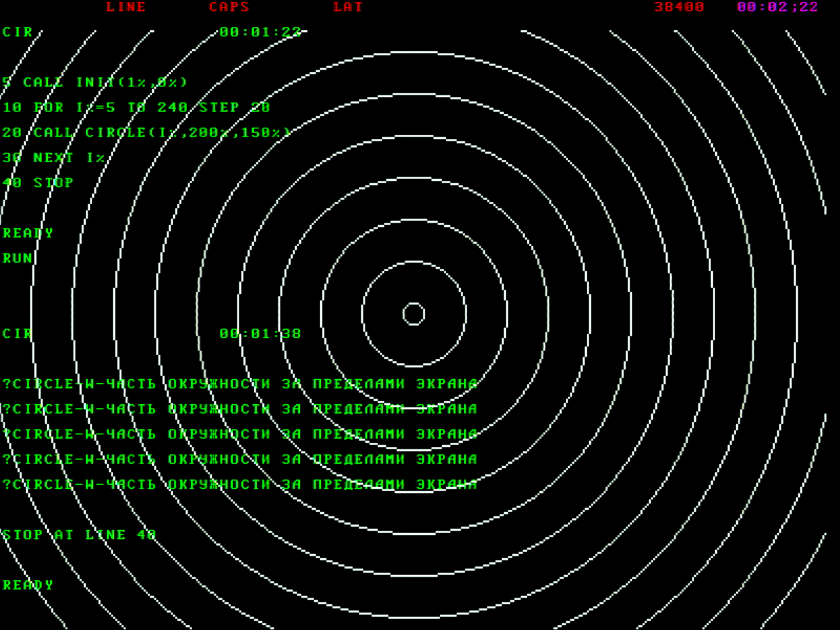Click the magenta clock 00:02:22
The height and width of the screenshot is (630, 840).
778,7
